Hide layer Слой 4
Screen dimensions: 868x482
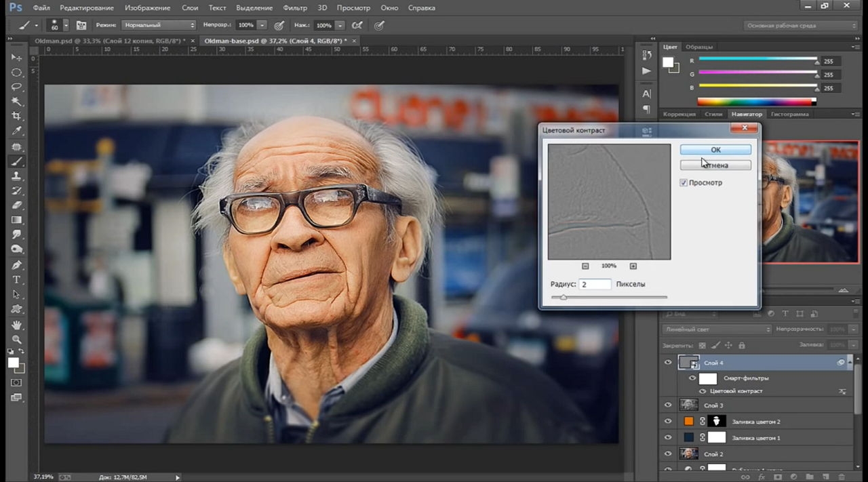pyautogui.click(x=668, y=363)
